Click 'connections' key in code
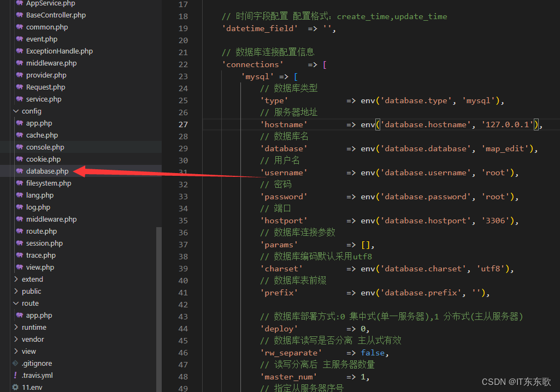Screen dimensions: 560x392 click(253, 64)
